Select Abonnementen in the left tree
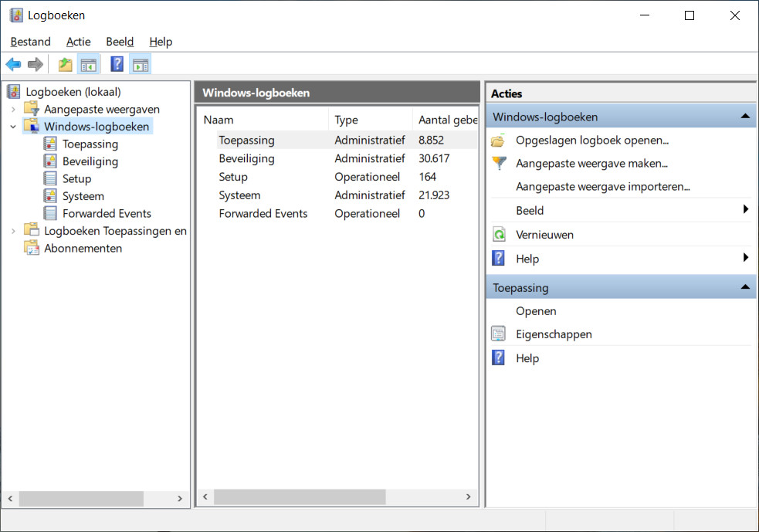 point(83,249)
